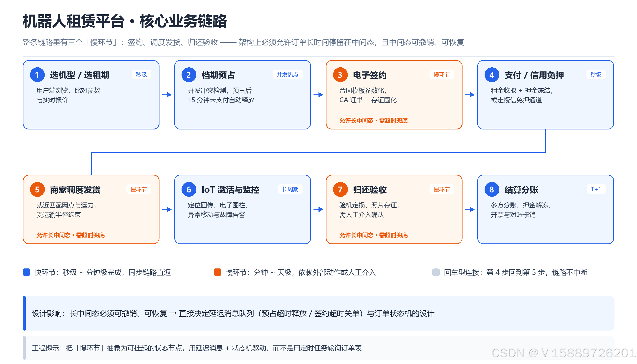The image size is (637, 364).
Task: Click text 就近匹配网点与运力
Action: coord(66,205)
